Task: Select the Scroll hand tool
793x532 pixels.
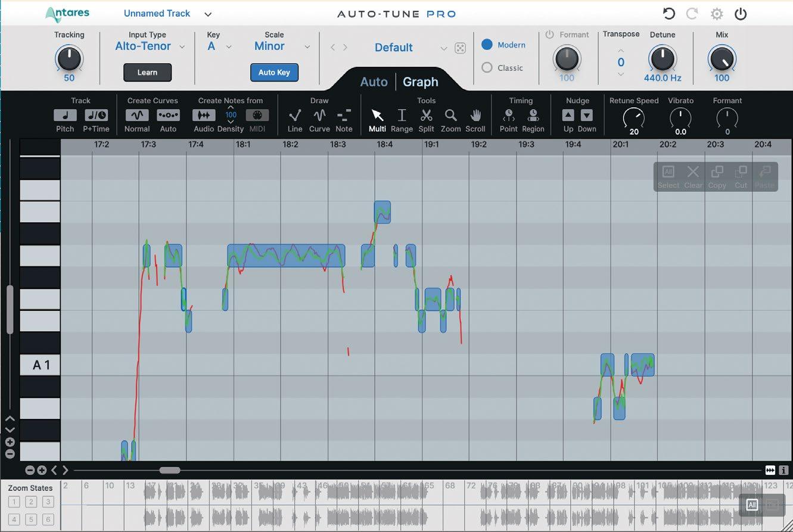Action: pyautogui.click(x=475, y=116)
